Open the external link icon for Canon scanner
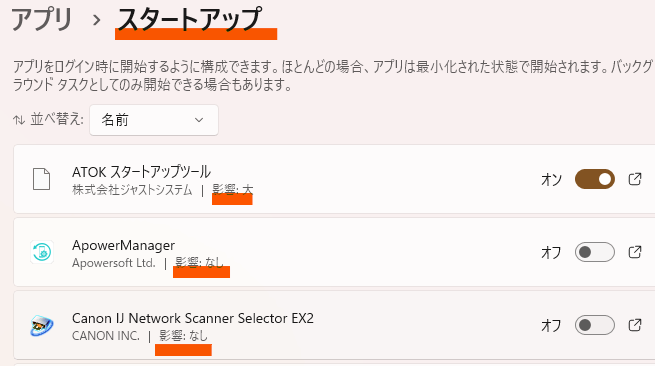Viewport: 655px width, 366px height. (x=635, y=325)
